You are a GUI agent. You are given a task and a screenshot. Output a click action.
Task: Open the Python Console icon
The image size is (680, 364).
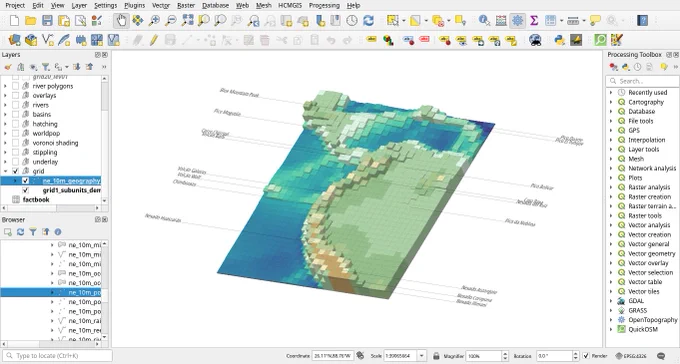point(559,40)
